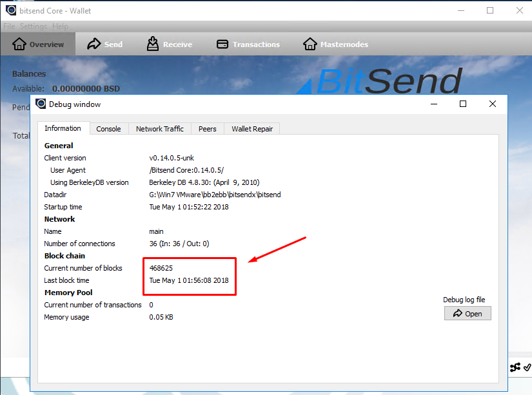Minimize the bitsend Core main window

pos(461,10)
